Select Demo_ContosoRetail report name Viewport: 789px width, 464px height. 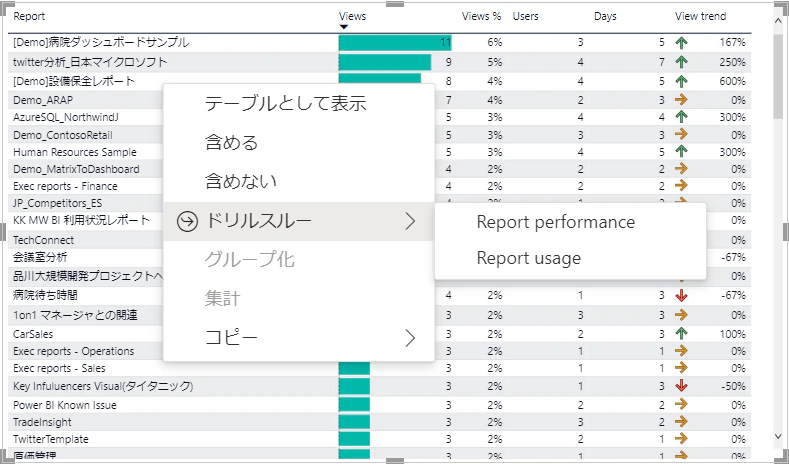tap(63, 135)
